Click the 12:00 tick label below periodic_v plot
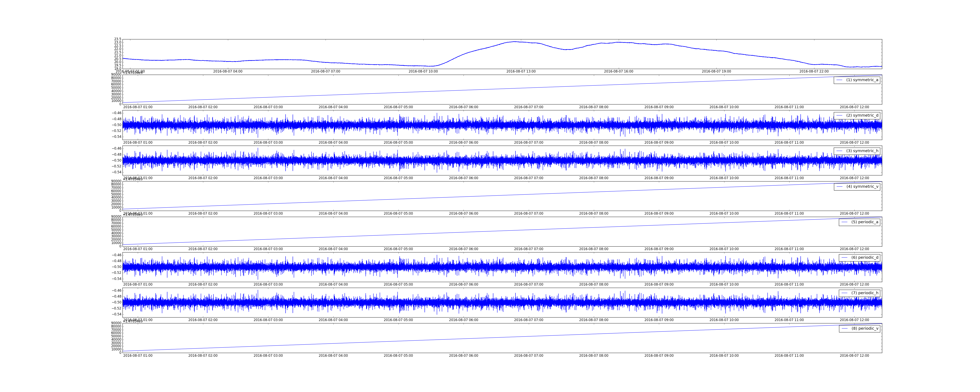This screenshot has width=980, height=392. pos(854,356)
